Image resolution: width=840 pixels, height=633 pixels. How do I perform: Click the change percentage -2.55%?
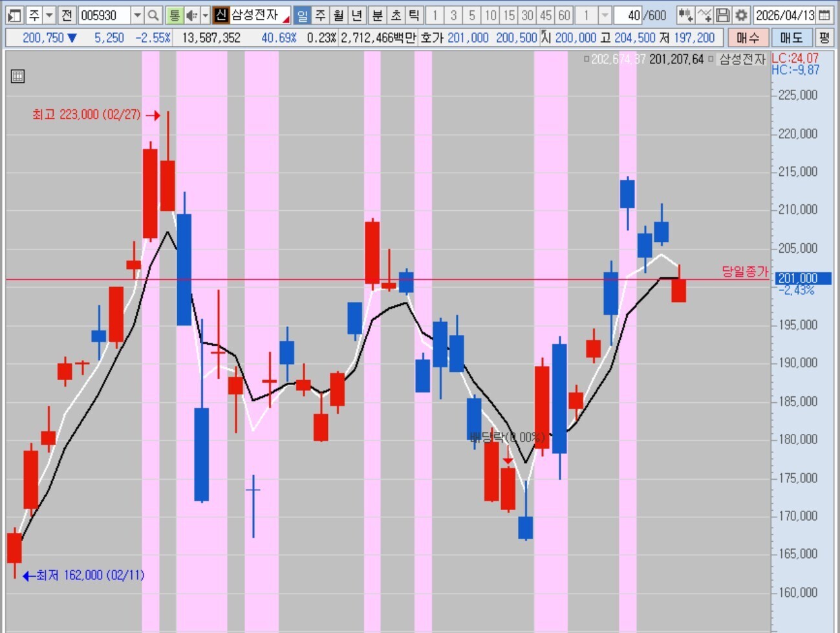point(153,38)
